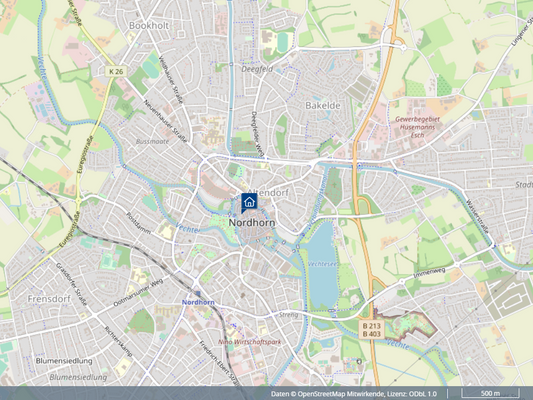This screenshot has height=400, width=533.
Task: Click the blue Nordhorn station label
Action: (198, 302)
